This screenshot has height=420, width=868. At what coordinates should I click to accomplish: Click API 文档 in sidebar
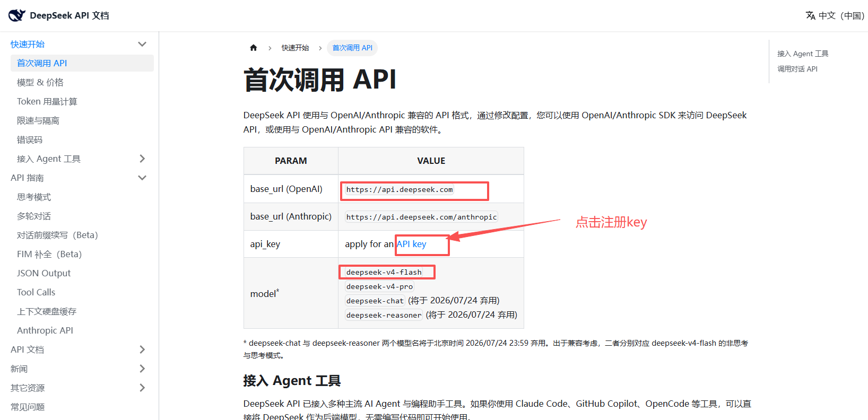pos(27,349)
